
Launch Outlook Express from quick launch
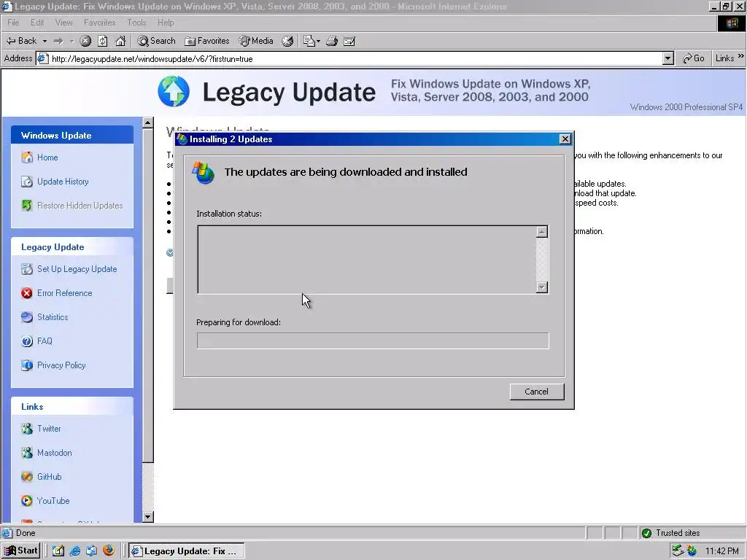pos(91,551)
